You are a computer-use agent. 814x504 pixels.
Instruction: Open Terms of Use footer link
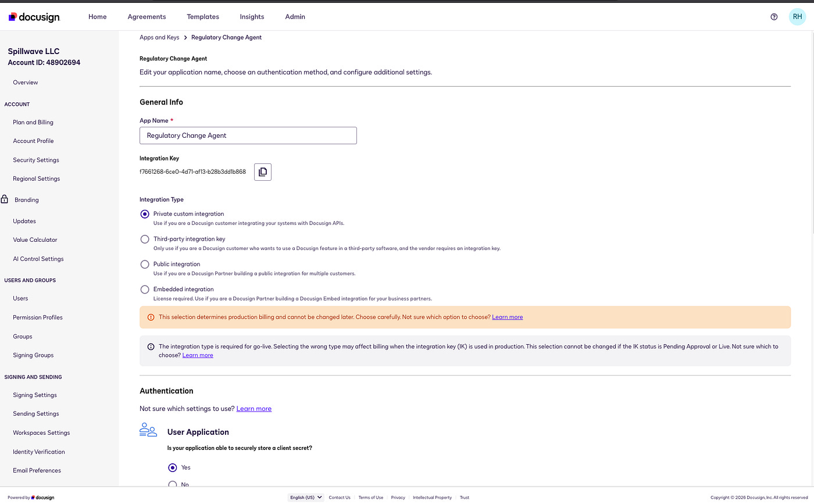(x=371, y=498)
